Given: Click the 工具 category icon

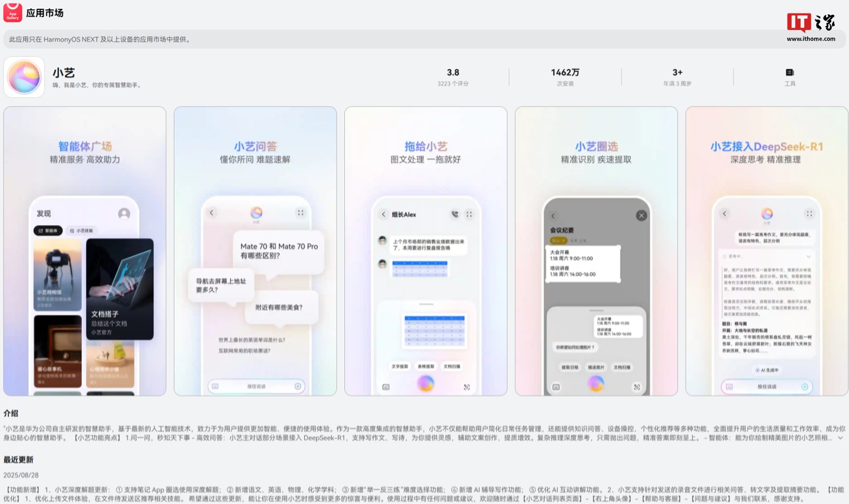Looking at the screenshot, I should click(x=789, y=73).
